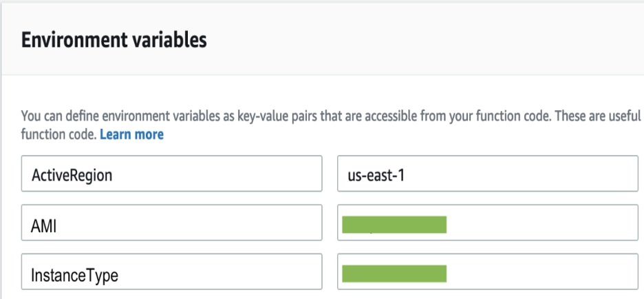Select the us-east-1 value field
The image size is (644, 299).
point(488,174)
